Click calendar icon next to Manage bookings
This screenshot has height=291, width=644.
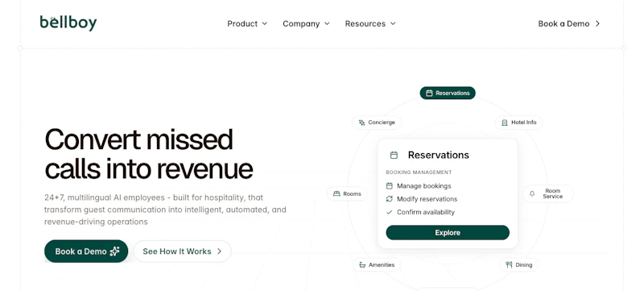coord(390,185)
